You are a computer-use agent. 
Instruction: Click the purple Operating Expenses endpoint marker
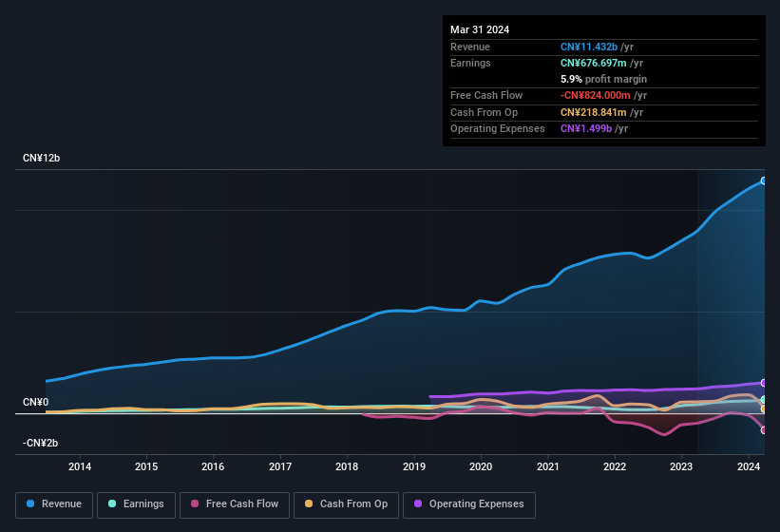click(x=763, y=383)
